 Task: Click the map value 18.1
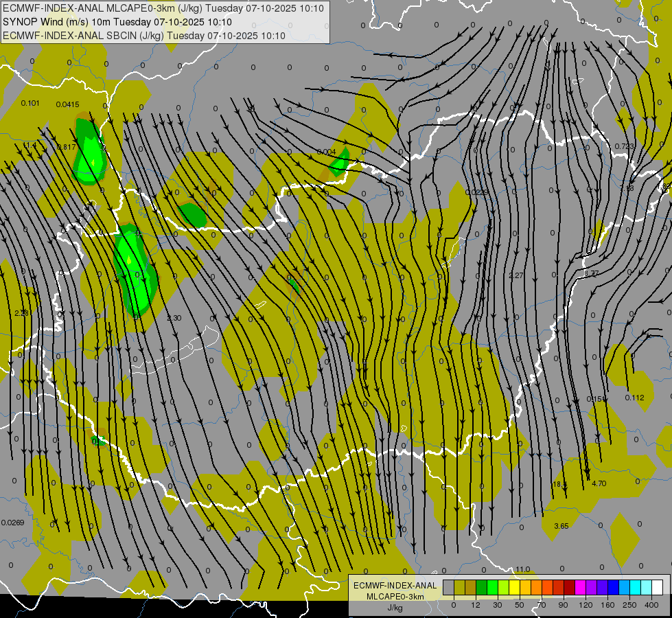tap(559, 484)
